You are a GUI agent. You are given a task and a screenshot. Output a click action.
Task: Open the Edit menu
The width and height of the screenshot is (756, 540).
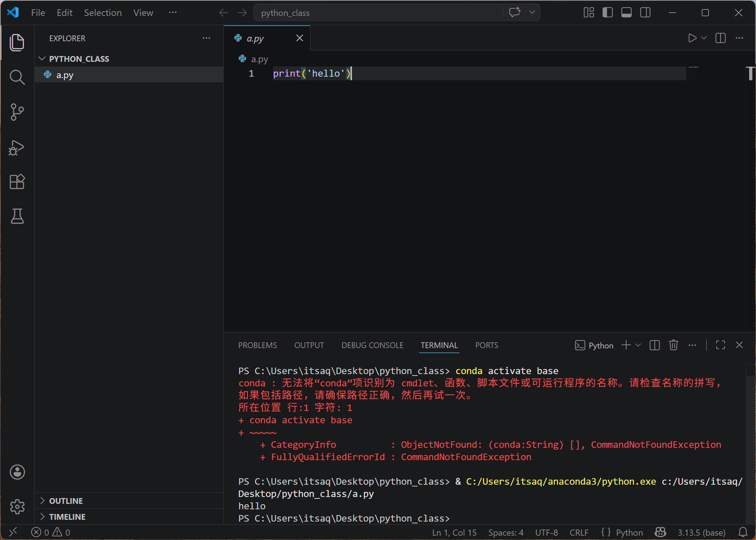click(x=65, y=13)
